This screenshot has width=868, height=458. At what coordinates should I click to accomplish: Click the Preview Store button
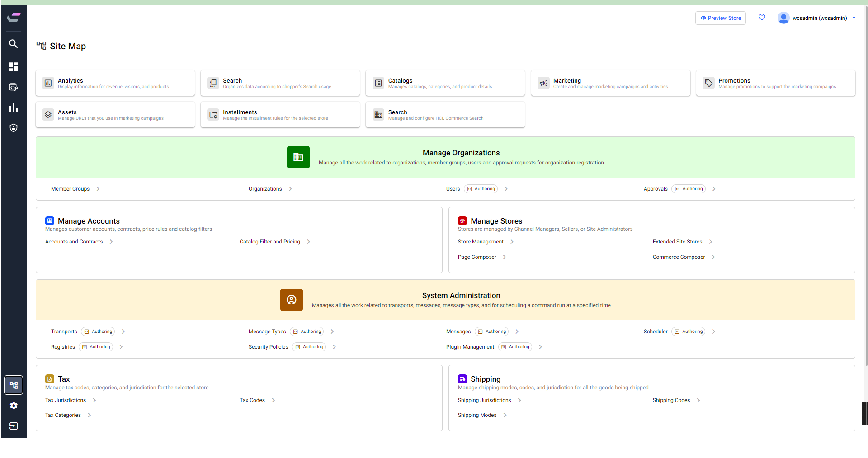click(x=721, y=18)
